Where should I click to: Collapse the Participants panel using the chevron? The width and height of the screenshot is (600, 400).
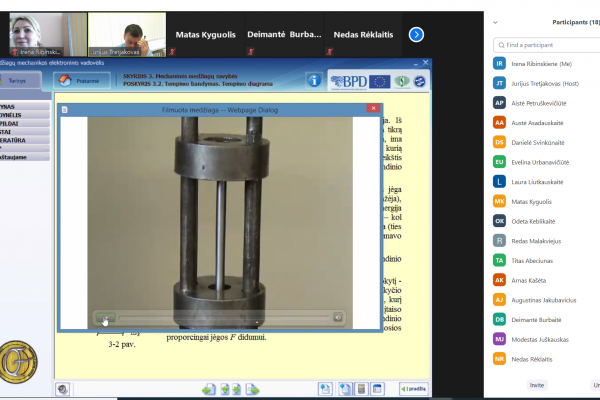(495, 23)
